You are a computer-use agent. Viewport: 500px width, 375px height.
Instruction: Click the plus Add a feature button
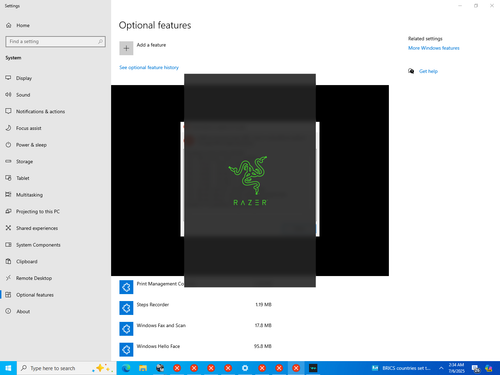126,48
